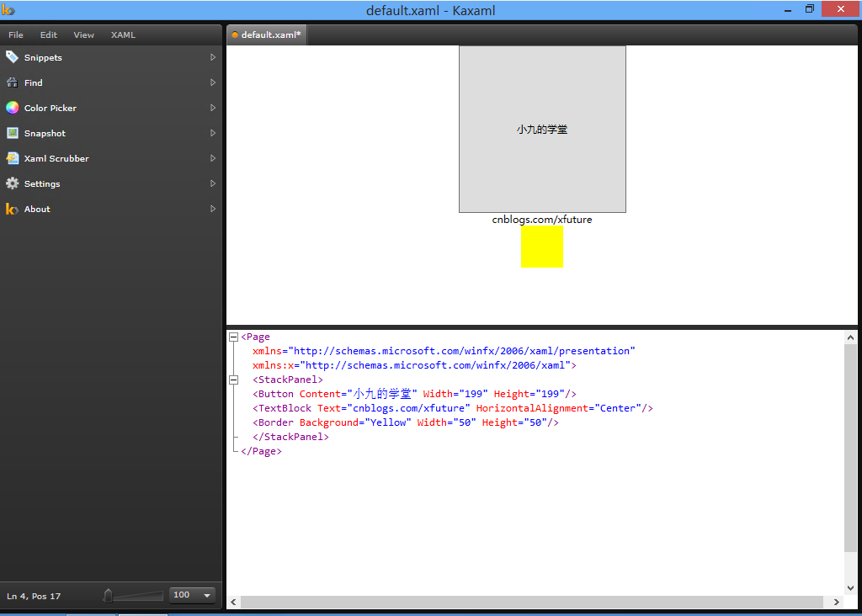Click the Ln 4, Pos 17 status text
862x616 pixels.
34,596
